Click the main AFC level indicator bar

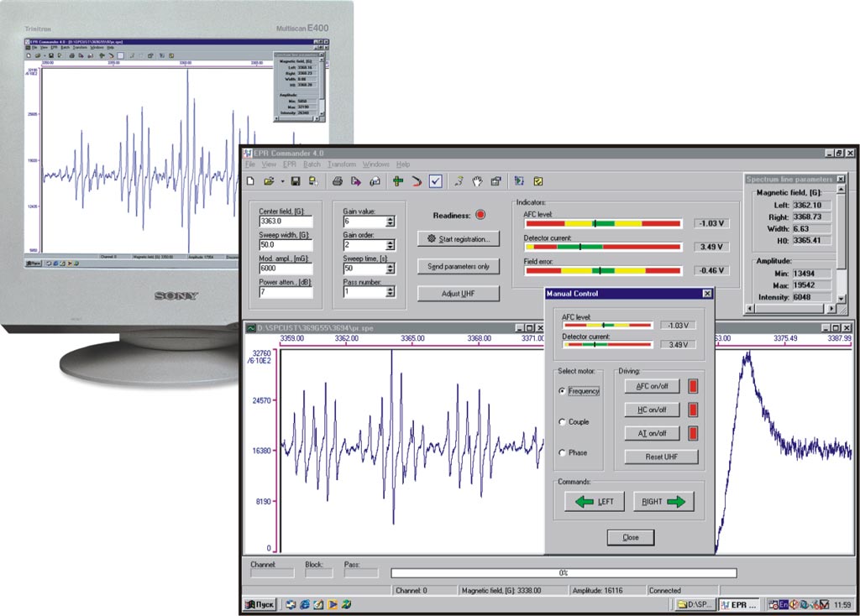603,223
